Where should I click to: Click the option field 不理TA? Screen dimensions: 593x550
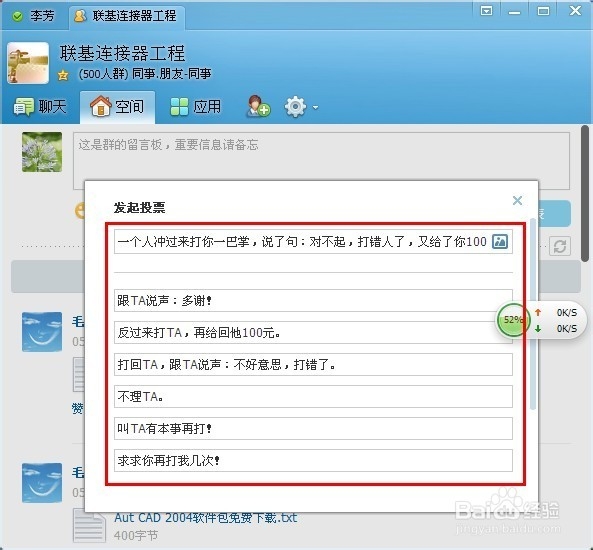(x=314, y=396)
